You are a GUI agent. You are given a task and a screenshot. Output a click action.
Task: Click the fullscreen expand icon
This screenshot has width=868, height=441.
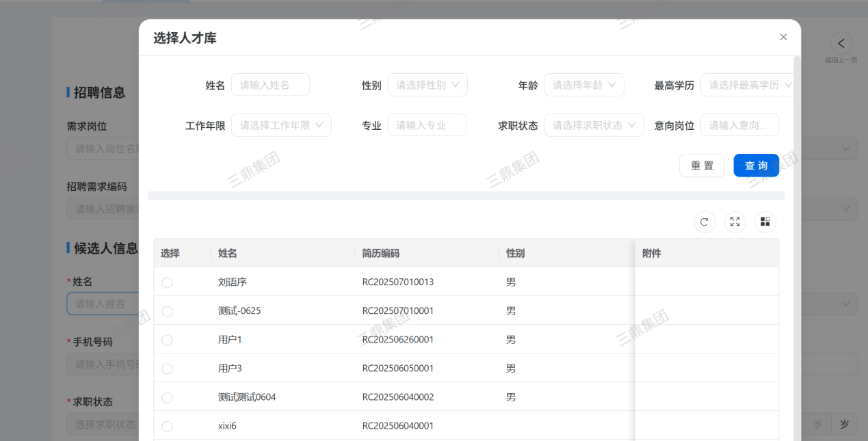coord(735,222)
